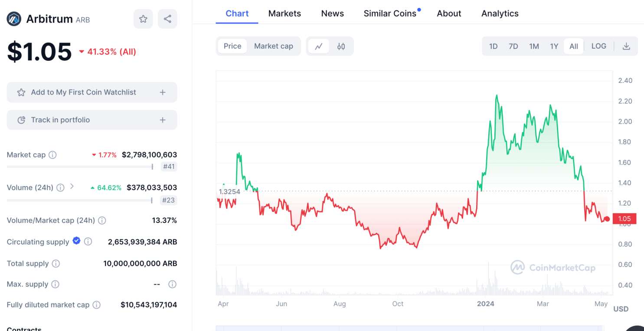
Task: Click 2,653,939,384 ARB circulating supply
Action: tap(143, 242)
